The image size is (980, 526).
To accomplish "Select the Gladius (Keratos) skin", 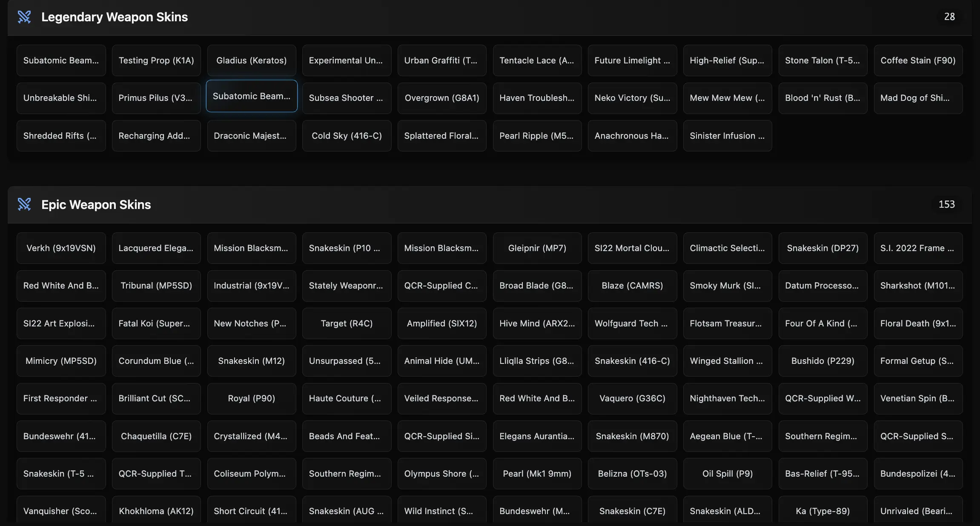I will pyautogui.click(x=252, y=60).
